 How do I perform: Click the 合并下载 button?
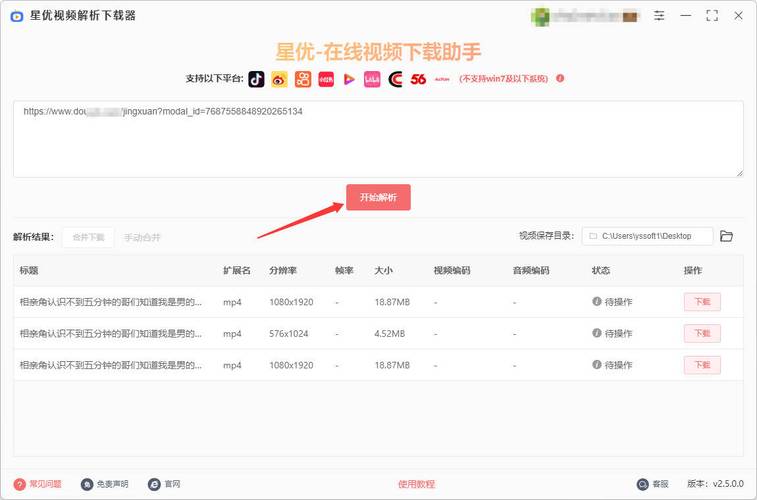[x=88, y=237]
